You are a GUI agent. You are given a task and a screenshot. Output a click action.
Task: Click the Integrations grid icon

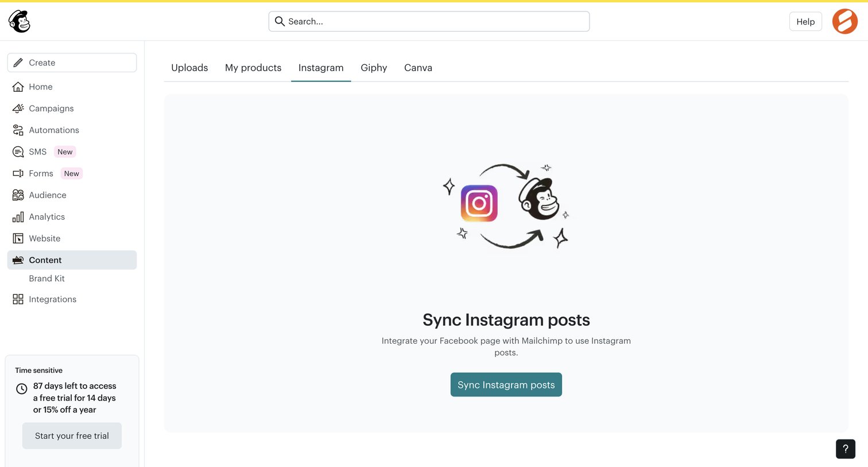pos(18,299)
